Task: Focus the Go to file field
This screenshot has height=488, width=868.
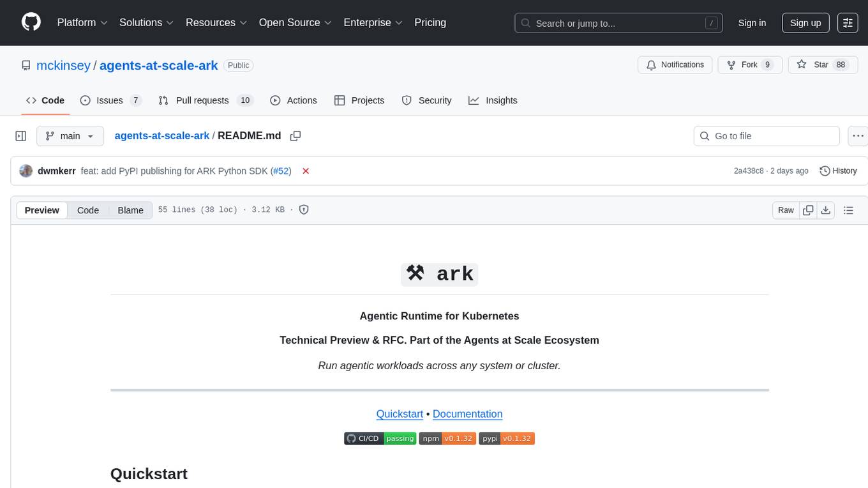Action: click(767, 136)
